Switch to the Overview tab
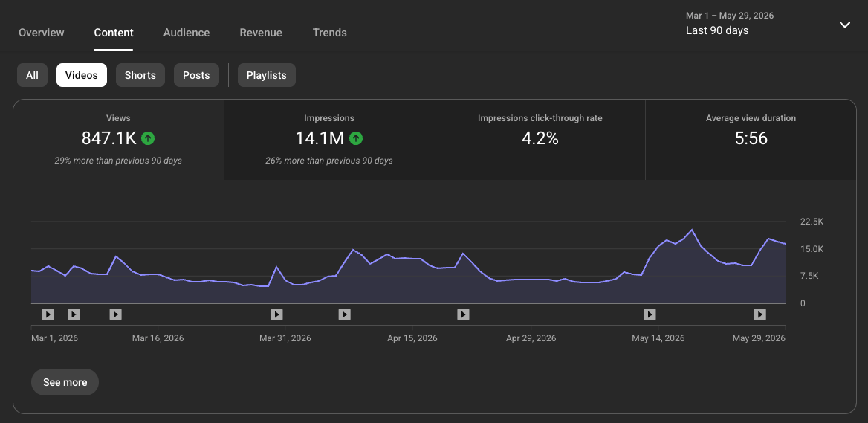This screenshot has width=868, height=423. coord(42,33)
